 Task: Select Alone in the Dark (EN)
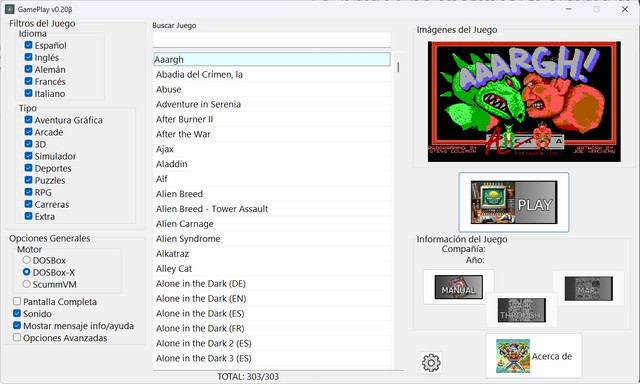[x=272, y=298]
